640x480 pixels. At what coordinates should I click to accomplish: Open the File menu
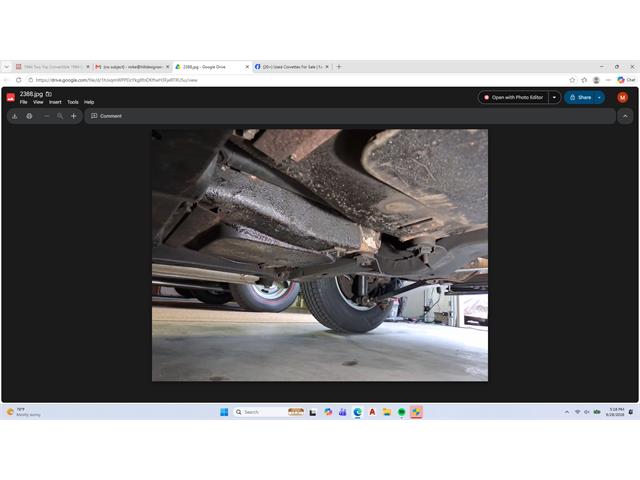[x=24, y=102]
